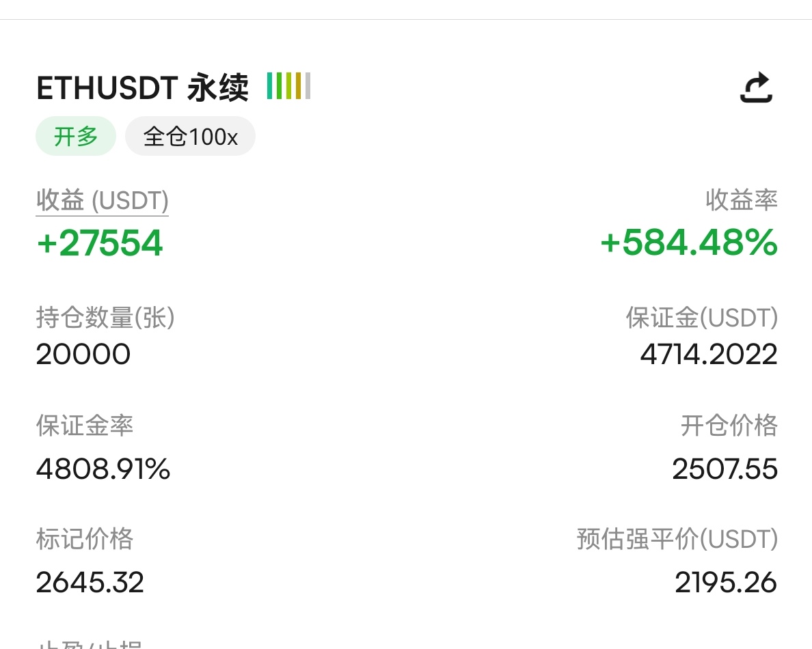Tap the 开仓价格 label
Viewport: 812px width, 649px height.
pyautogui.click(x=729, y=426)
